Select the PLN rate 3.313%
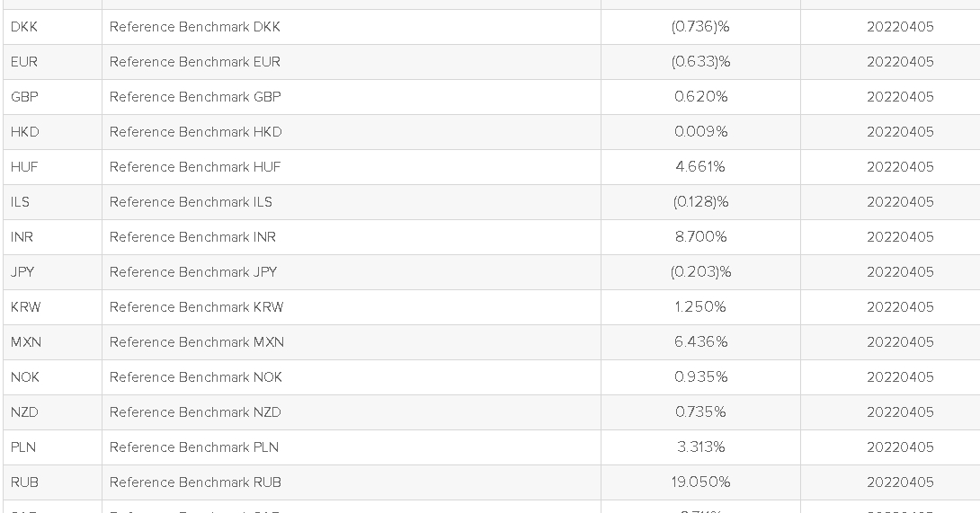980x513 pixels. [x=700, y=447]
